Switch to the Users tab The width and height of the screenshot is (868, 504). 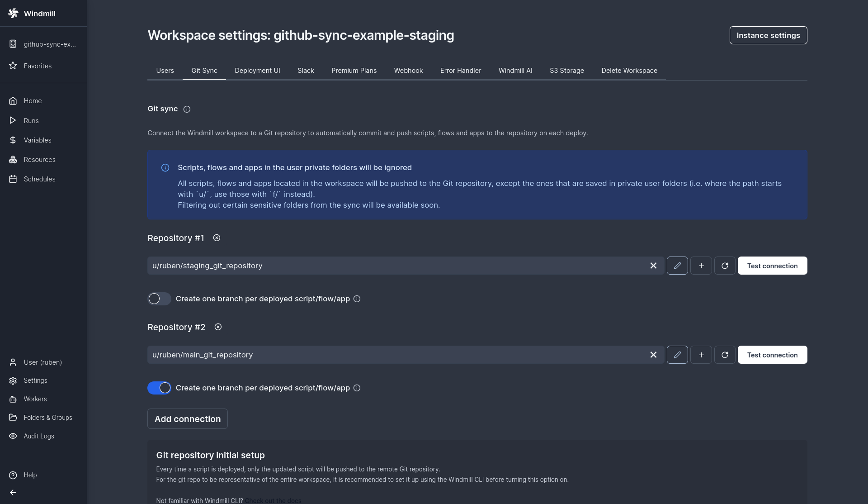tap(165, 71)
